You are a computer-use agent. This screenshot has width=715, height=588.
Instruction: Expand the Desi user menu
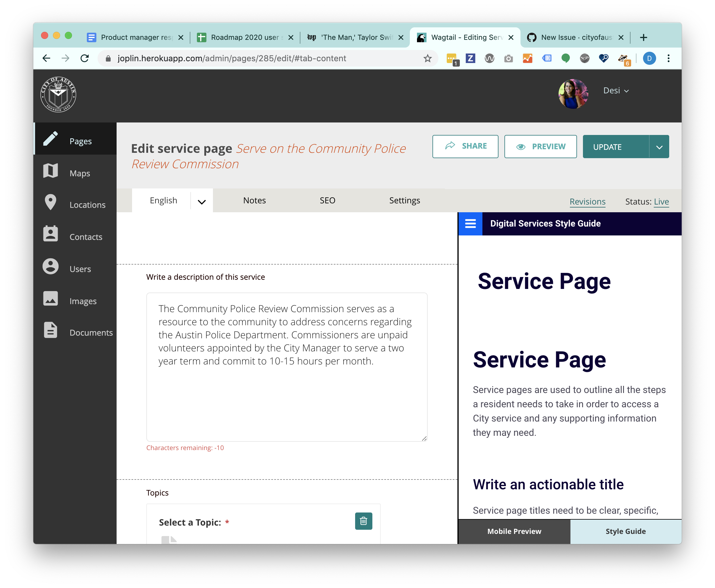click(616, 91)
